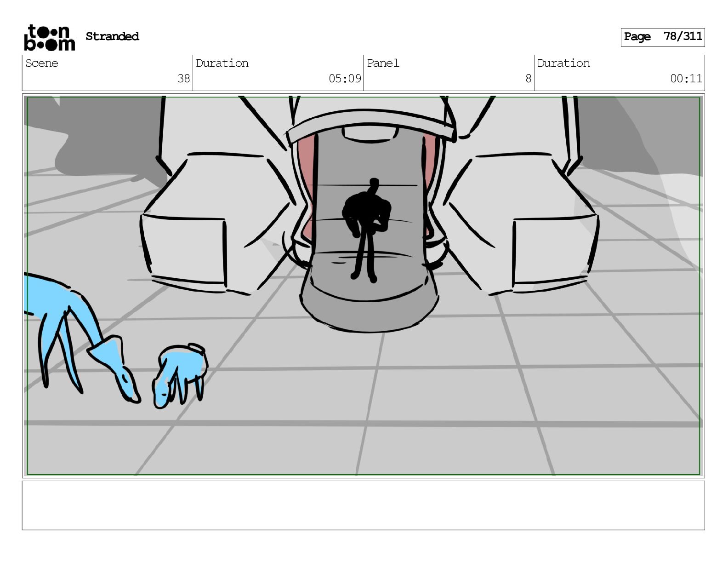Click the empty notes box below panel
This screenshot has height=563, width=728.
[363, 506]
